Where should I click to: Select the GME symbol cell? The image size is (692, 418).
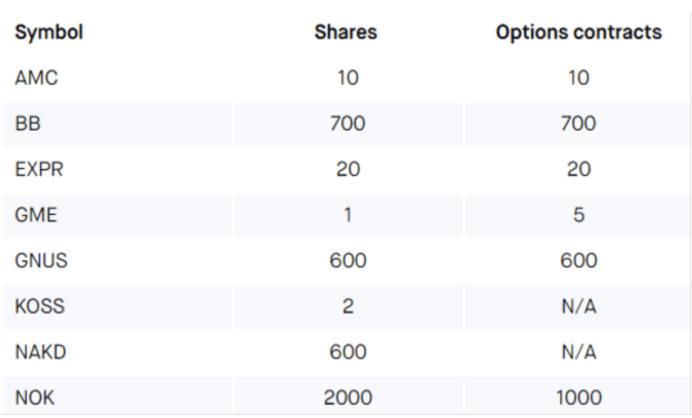37,215
